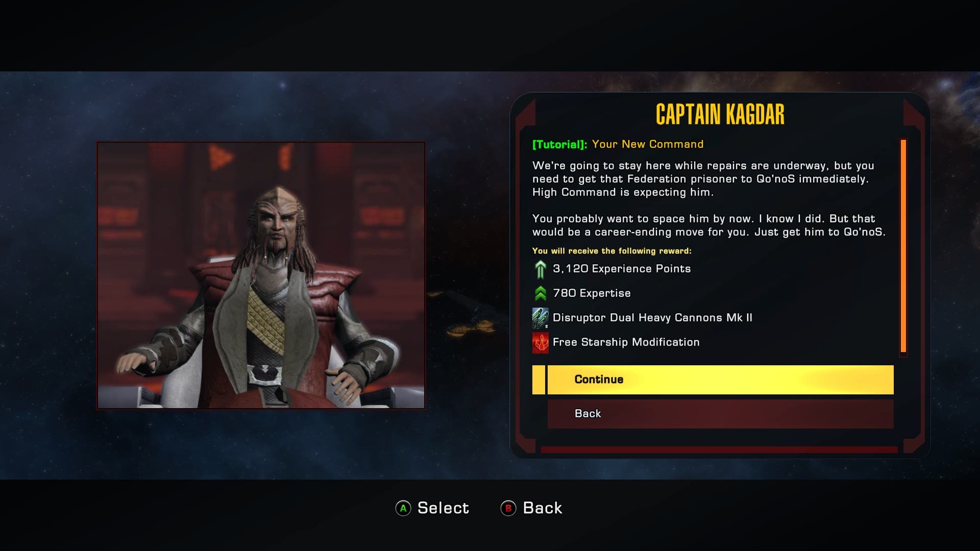Image resolution: width=980 pixels, height=551 pixels.
Task: Select the Disruptor Dual Heavy Cannons icon
Action: pyautogui.click(x=540, y=318)
